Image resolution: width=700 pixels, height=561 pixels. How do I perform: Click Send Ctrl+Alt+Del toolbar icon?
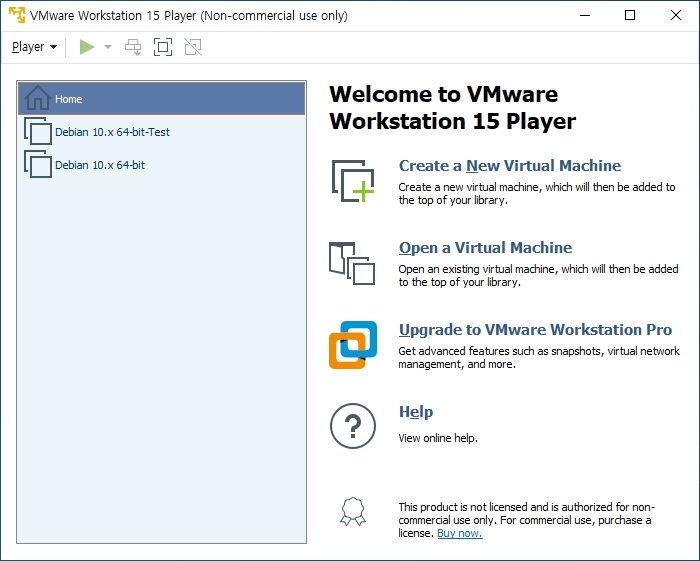pos(133,47)
